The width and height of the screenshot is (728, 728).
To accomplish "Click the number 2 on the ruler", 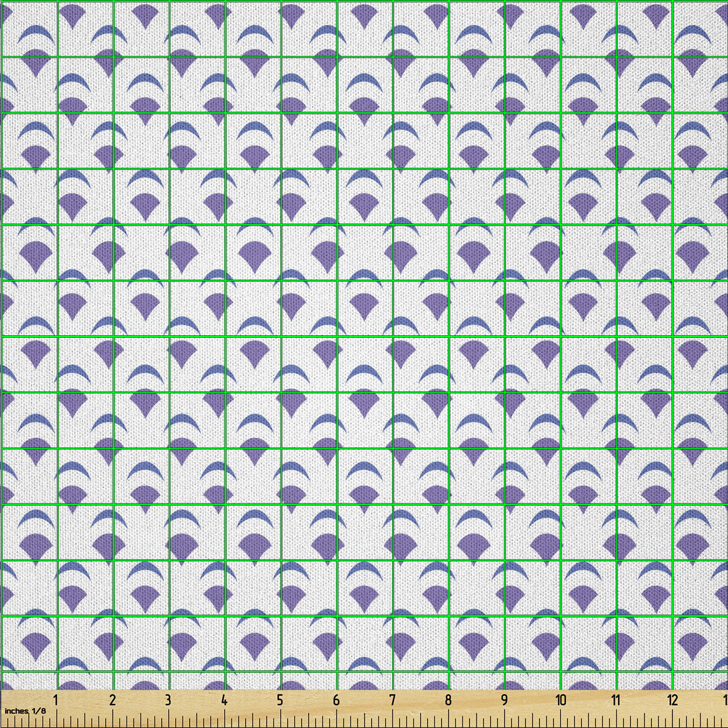I will click(112, 700).
